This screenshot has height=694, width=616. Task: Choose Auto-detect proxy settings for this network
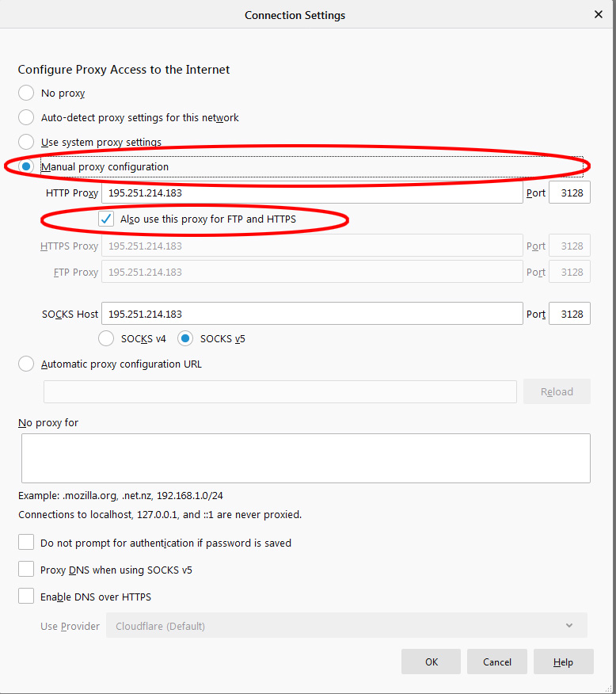pyautogui.click(x=26, y=117)
